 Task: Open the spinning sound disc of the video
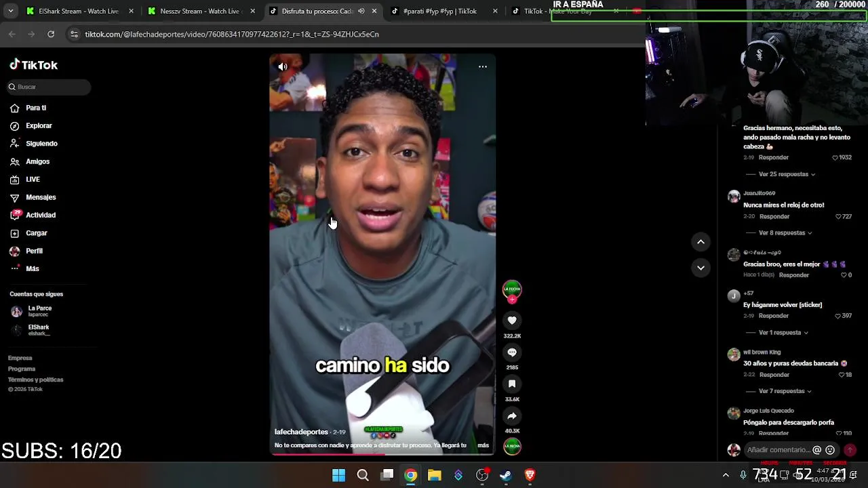[512, 446]
